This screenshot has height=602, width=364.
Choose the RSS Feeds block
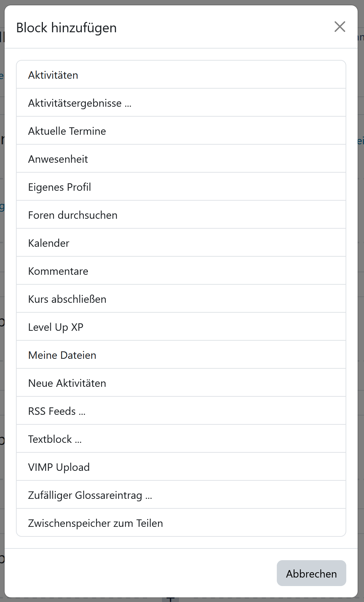pyautogui.click(x=57, y=411)
